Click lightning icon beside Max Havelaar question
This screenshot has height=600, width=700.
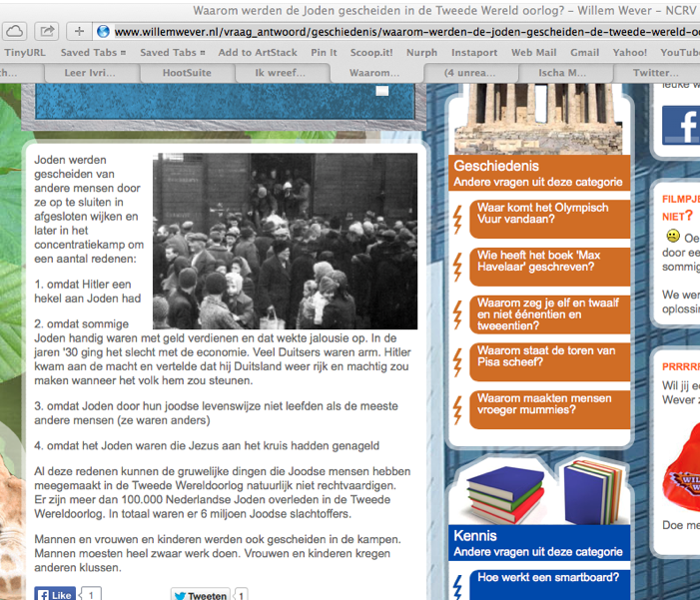click(x=457, y=267)
